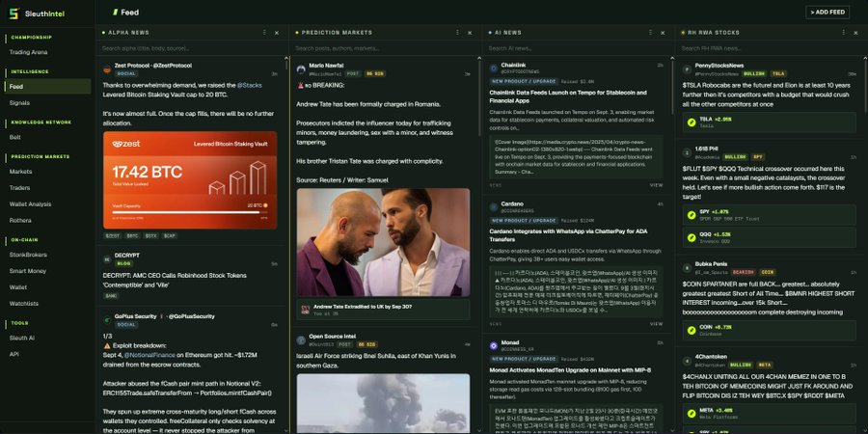Open Sleuth AI under Tools
This screenshot has width=868, height=434.
click(21, 338)
